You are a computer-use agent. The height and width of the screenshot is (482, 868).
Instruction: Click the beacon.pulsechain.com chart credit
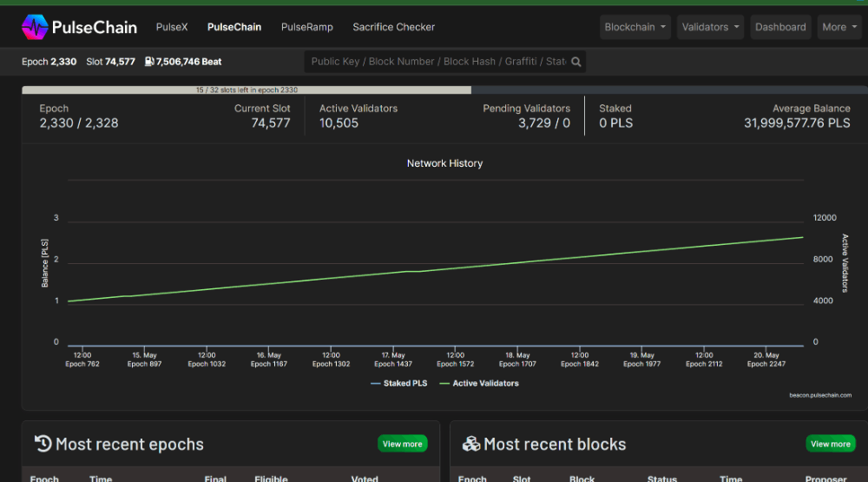tap(820, 395)
